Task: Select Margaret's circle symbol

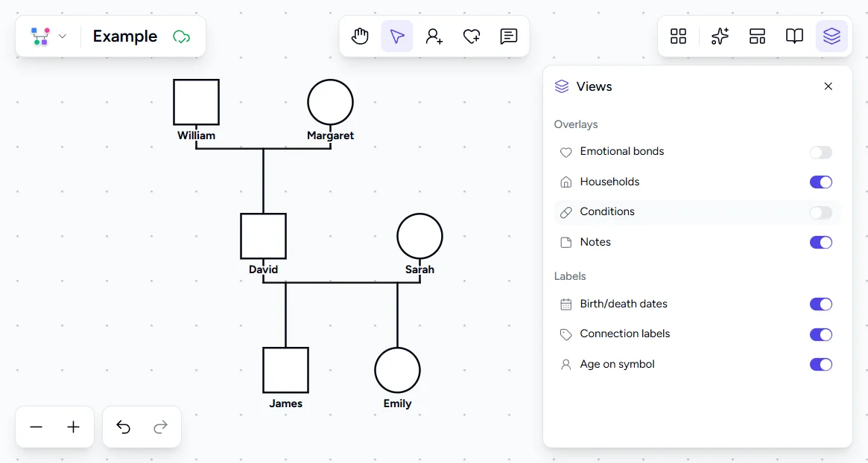Action: (331, 102)
